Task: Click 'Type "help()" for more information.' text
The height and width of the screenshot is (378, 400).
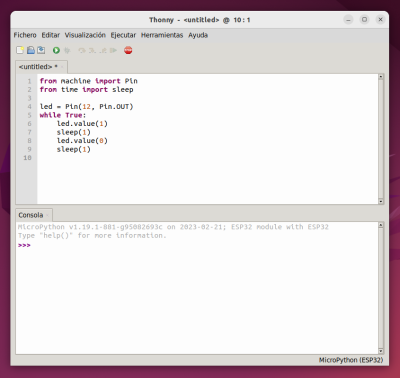Action: [92, 236]
